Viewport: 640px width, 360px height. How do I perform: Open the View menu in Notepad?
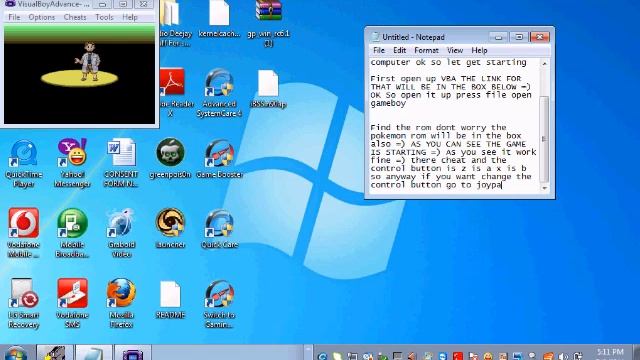coord(455,50)
